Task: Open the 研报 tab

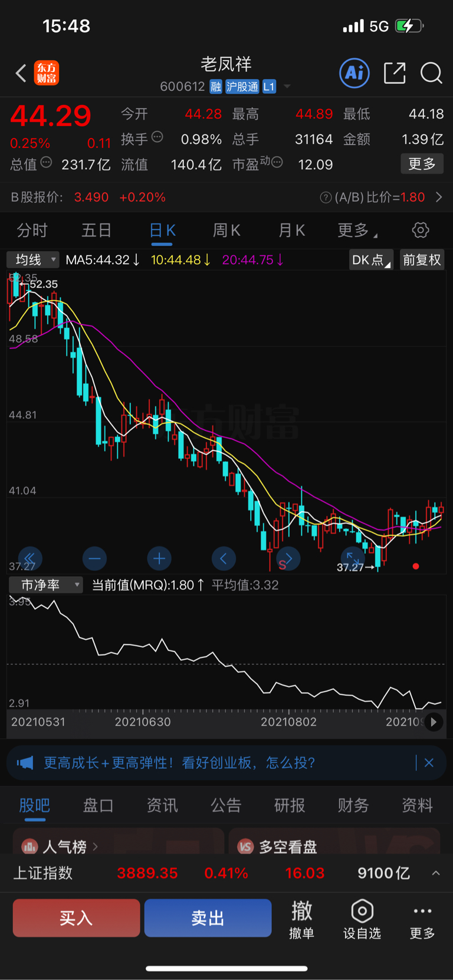Action: click(290, 805)
